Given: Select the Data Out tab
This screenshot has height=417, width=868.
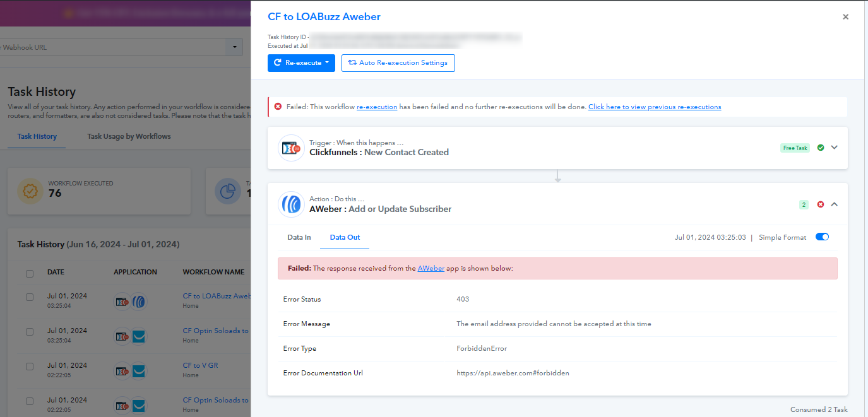Looking at the screenshot, I should [x=345, y=237].
